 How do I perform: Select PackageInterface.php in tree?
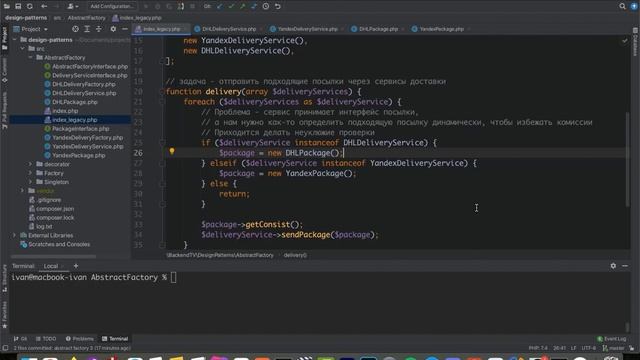80,129
